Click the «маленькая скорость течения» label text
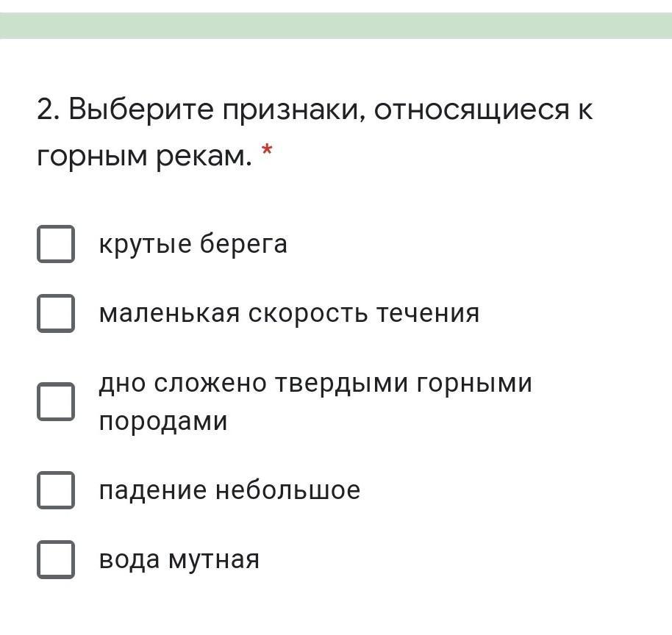Image resolution: width=672 pixels, height=635 pixels. click(289, 313)
